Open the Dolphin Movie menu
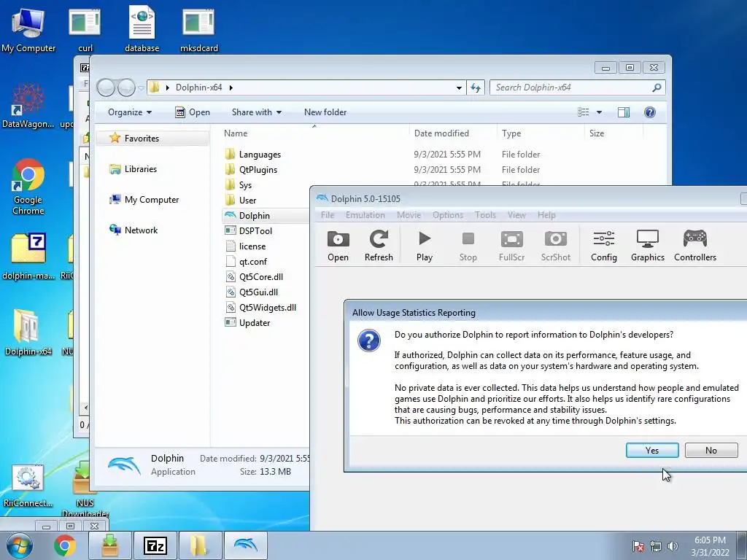Viewport: 747px width, 560px height. click(409, 215)
